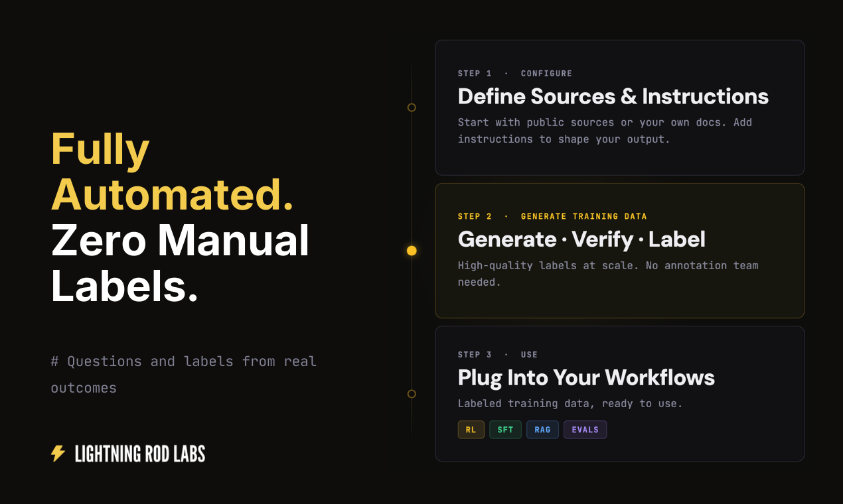Expand the Define Sources & Instructions section

613,96
